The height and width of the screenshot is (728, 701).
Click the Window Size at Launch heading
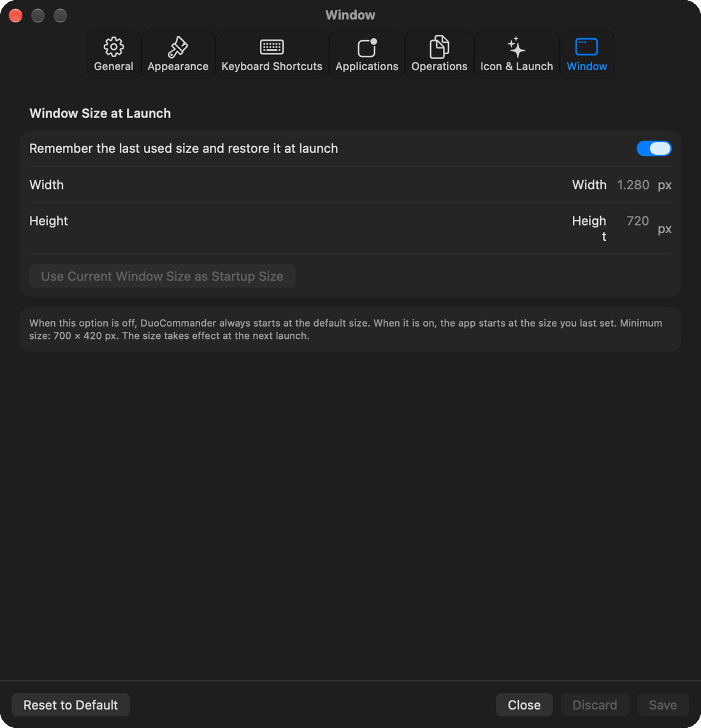click(100, 113)
